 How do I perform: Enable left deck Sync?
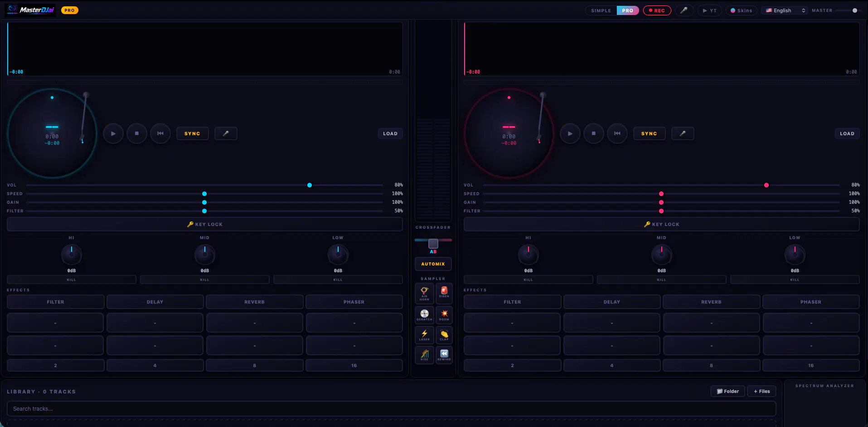pos(192,133)
